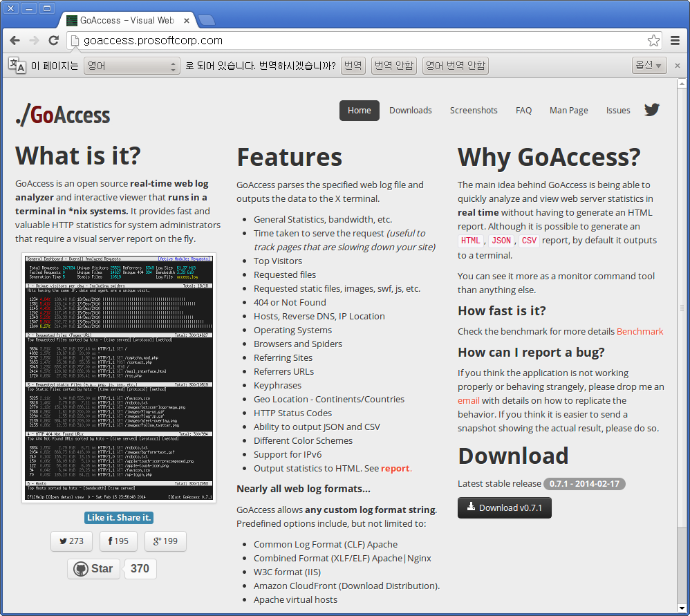Open the Benchmark link
This screenshot has height=616, width=690.
pos(640,331)
